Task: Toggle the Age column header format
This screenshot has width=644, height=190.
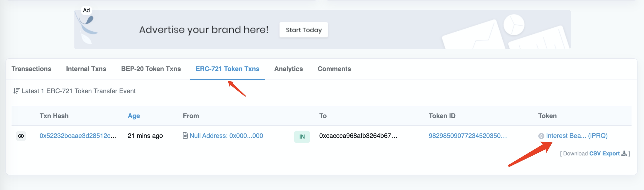Action: (134, 116)
